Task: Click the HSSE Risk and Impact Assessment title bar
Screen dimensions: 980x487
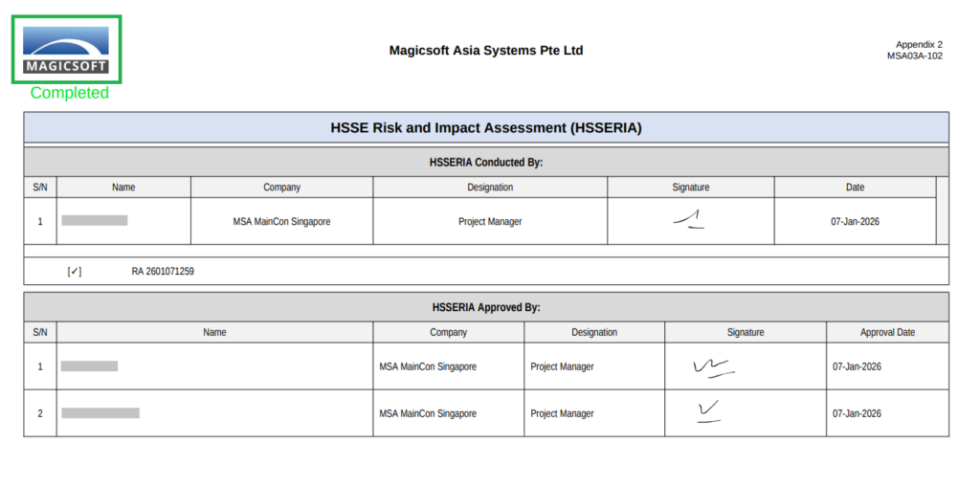Action: coord(486,127)
